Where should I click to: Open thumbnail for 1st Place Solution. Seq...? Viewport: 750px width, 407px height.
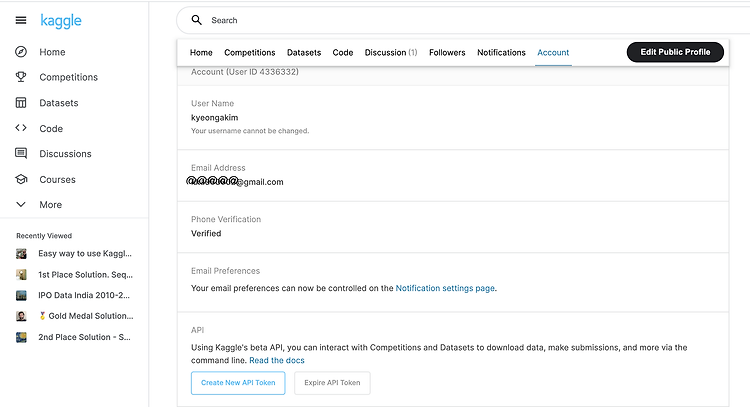click(21, 275)
